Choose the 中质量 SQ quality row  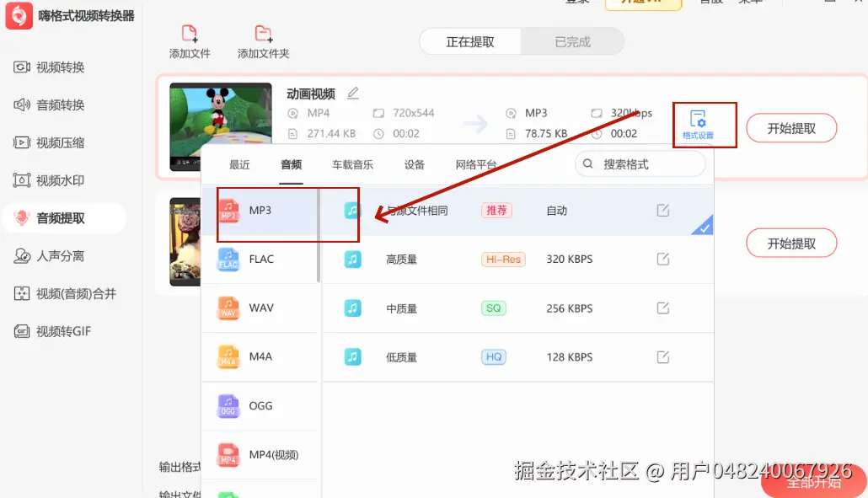pyautogui.click(x=517, y=308)
